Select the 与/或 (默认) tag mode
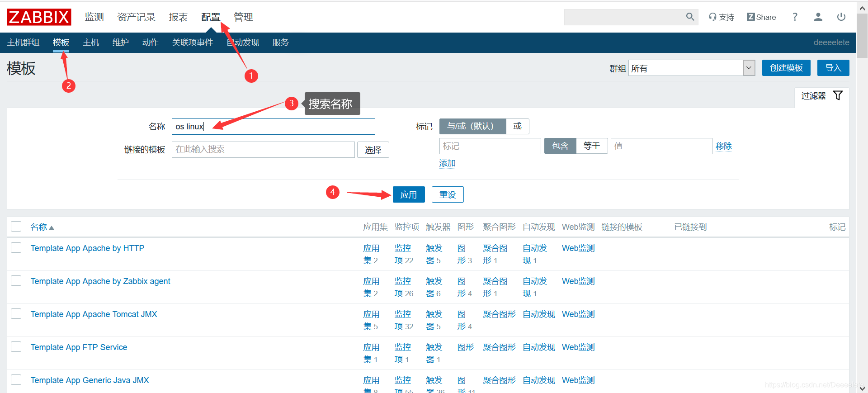The image size is (868, 393). tap(472, 126)
